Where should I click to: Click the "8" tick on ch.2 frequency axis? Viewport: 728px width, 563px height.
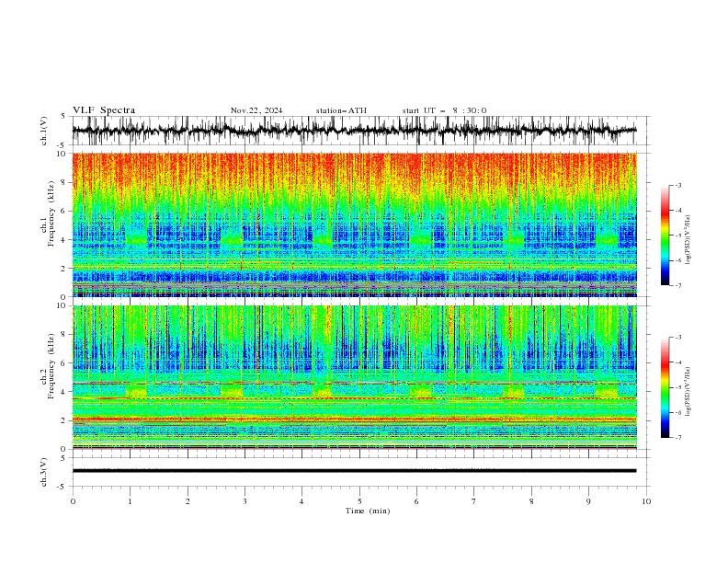pyautogui.click(x=65, y=334)
